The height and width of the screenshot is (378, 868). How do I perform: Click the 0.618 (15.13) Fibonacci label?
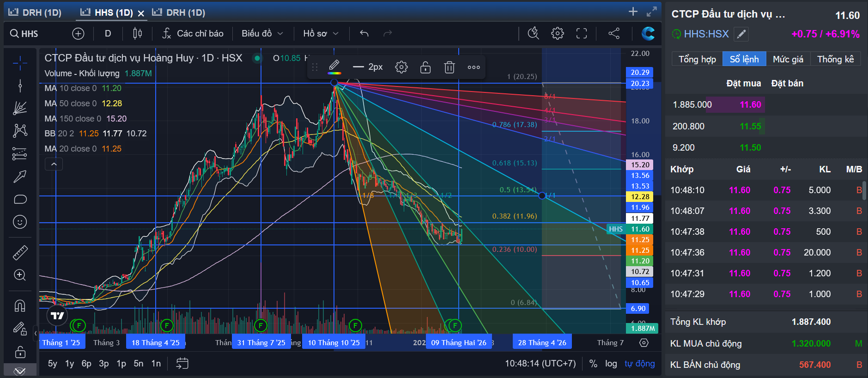pyautogui.click(x=515, y=163)
